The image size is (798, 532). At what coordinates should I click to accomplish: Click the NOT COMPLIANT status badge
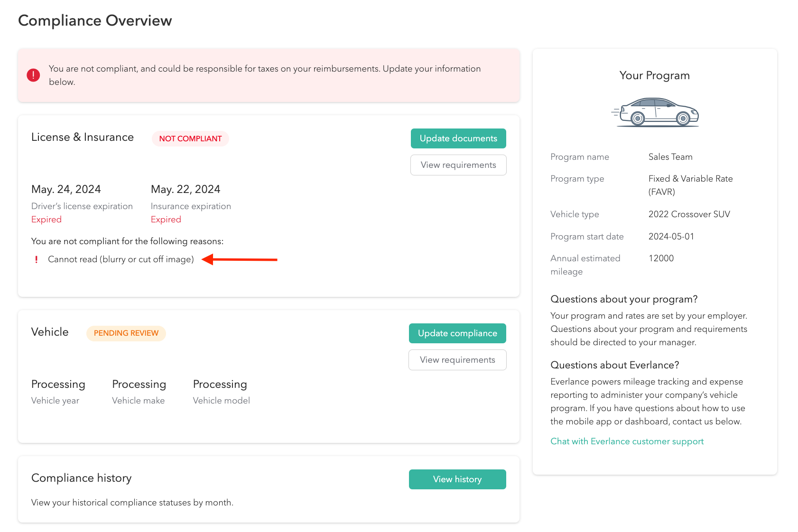[x=190, y=138]
